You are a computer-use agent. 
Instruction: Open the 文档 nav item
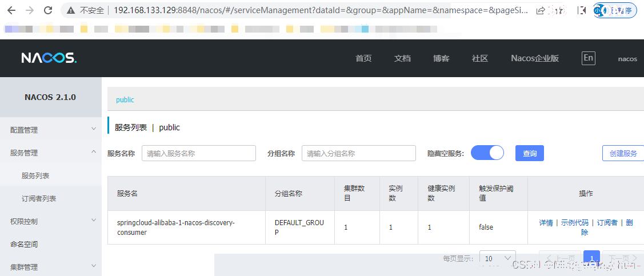point(402,58)
